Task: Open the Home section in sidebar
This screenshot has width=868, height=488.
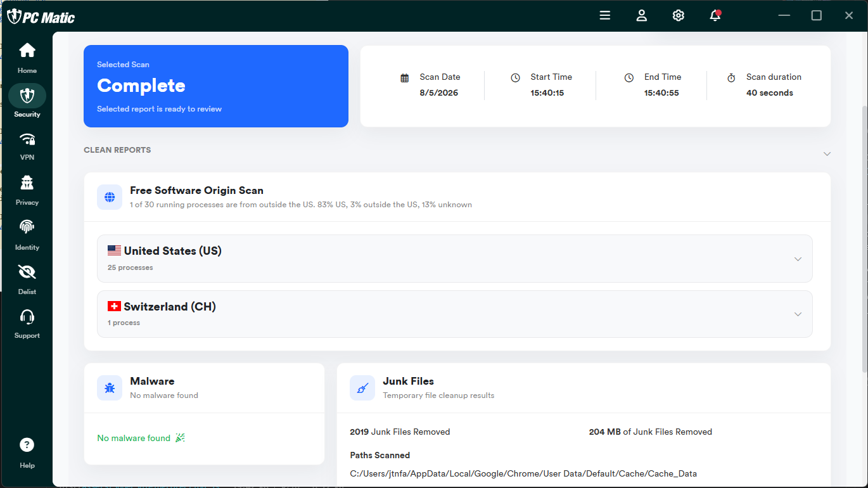Action: [27, 58]
